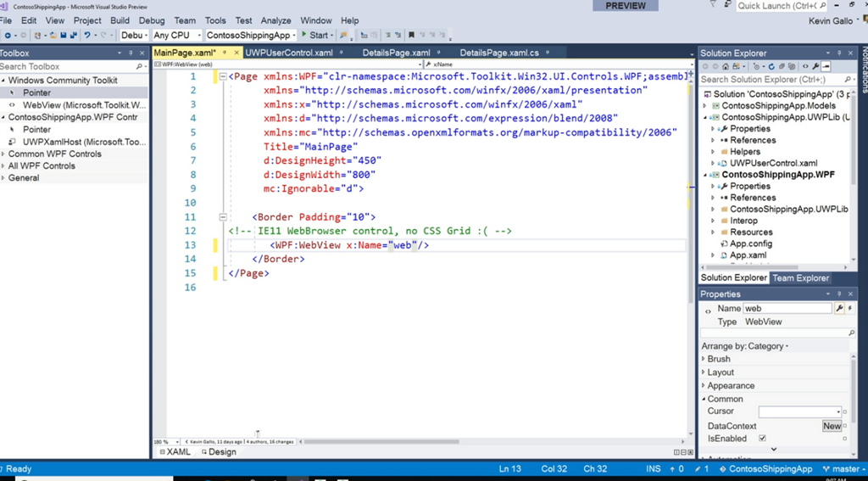
Task: Open the Cursor property combo box
Action: pos(799,411)
